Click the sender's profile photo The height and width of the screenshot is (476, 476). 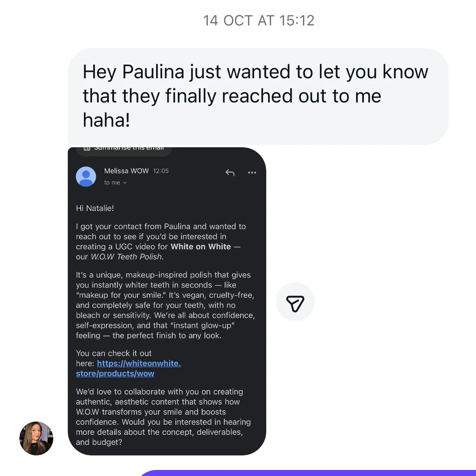(36, 438)
